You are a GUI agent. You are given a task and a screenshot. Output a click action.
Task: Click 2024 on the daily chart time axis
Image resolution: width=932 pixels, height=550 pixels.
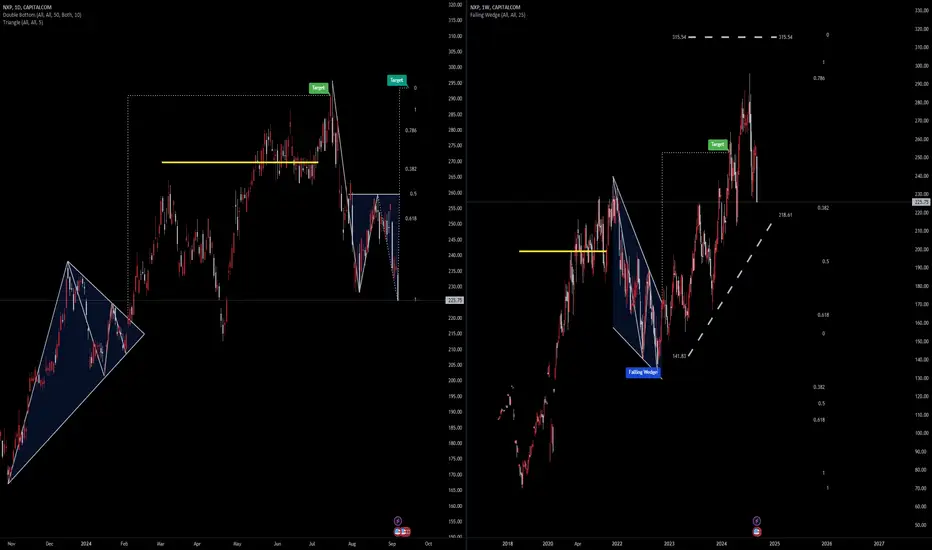pyautogui.click(x=86, y=543)
